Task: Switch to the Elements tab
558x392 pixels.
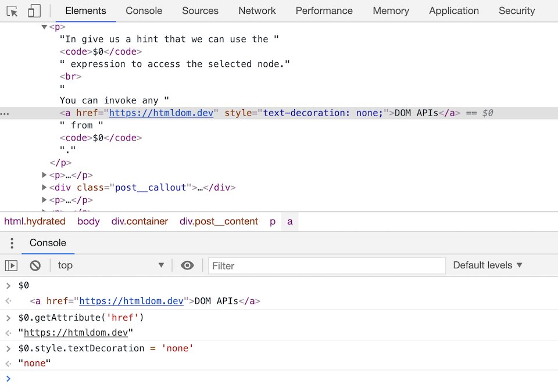Action: point(86,11)
